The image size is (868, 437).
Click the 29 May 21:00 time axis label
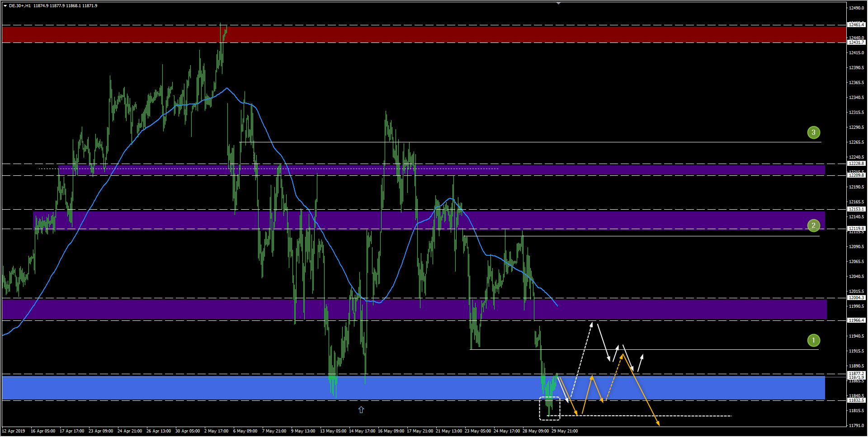[565, 431]
